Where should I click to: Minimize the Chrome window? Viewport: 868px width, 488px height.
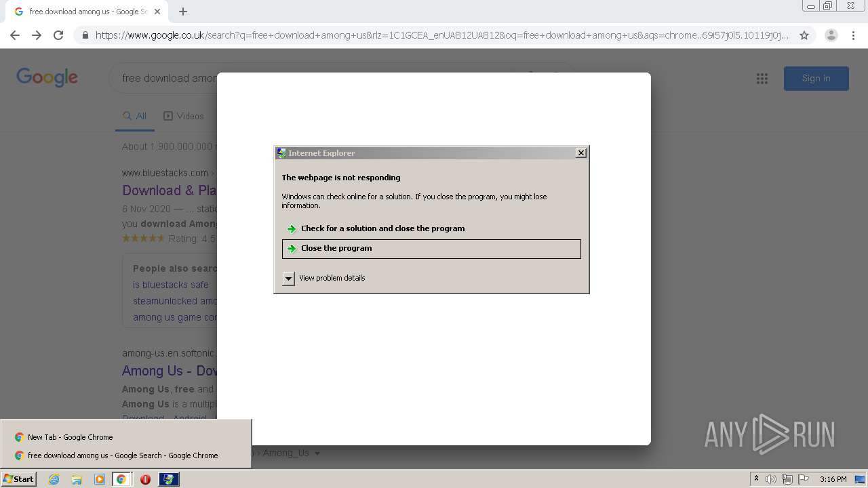coord(811,6)
